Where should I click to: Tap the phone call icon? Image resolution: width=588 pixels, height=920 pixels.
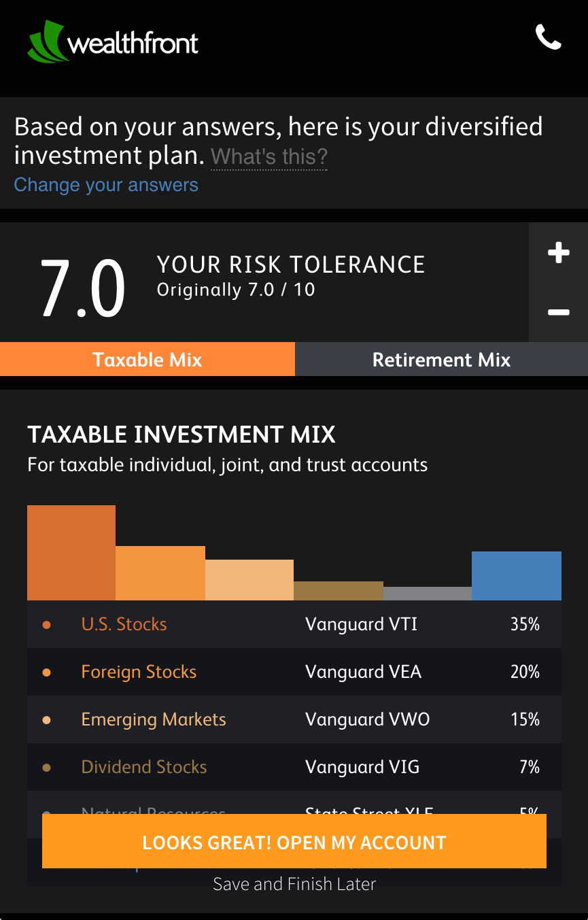pos(548,37)
